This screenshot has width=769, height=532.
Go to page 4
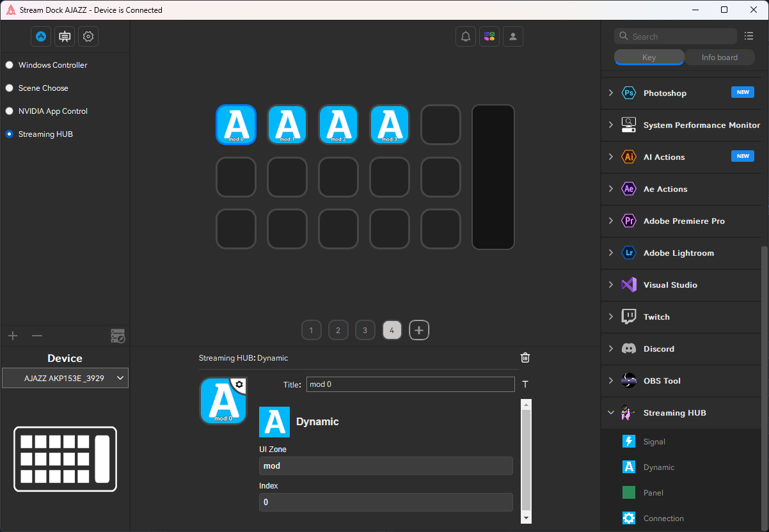tap(392, 330)
